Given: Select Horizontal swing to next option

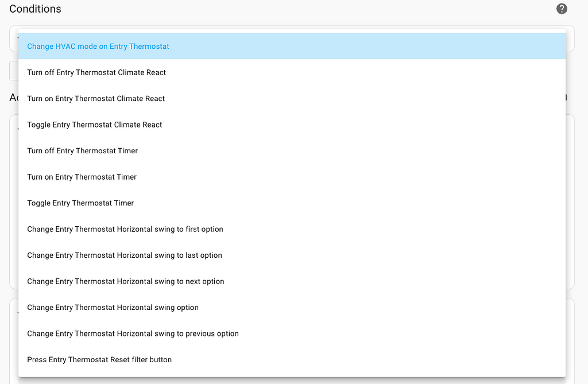Looking at the screenshot, I should 292,281.
